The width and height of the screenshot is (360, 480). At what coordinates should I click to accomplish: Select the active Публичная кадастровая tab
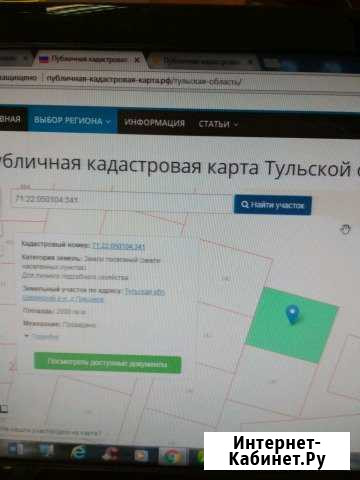[x=89, y=60]
